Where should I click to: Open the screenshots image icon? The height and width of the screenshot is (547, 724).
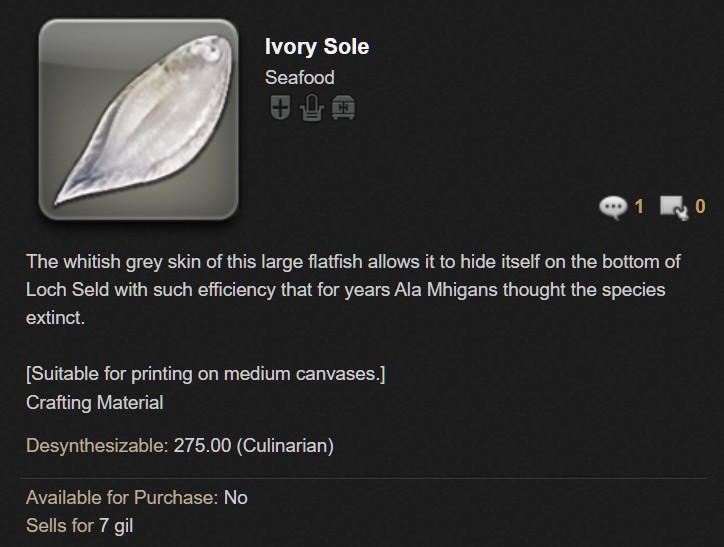[673, 207]
